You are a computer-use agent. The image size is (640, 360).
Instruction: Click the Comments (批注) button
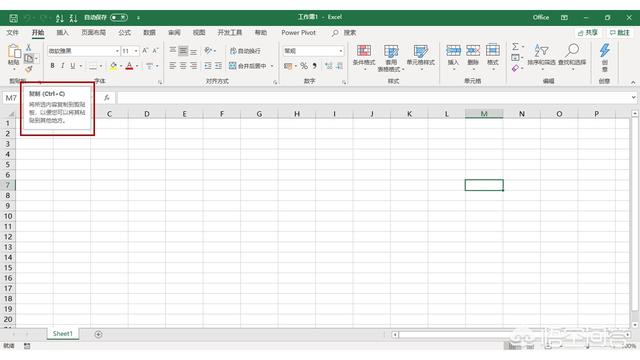(620, 33)
